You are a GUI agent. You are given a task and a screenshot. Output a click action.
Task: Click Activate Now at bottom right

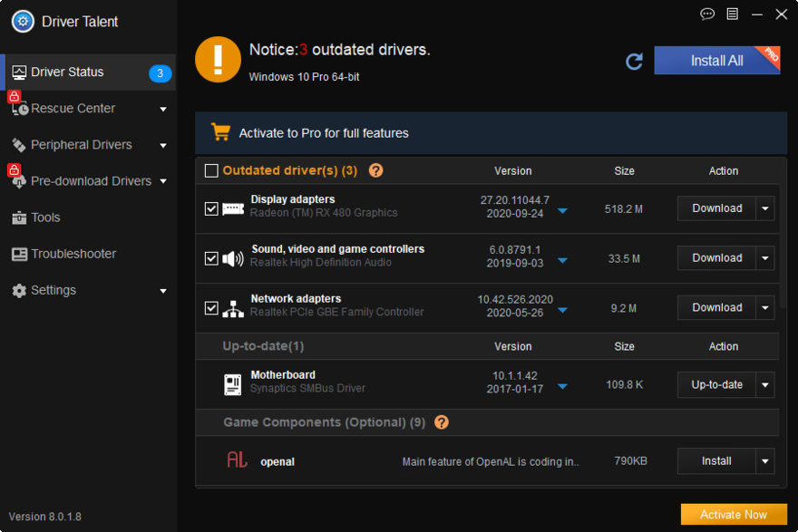(x=734, y=514)
